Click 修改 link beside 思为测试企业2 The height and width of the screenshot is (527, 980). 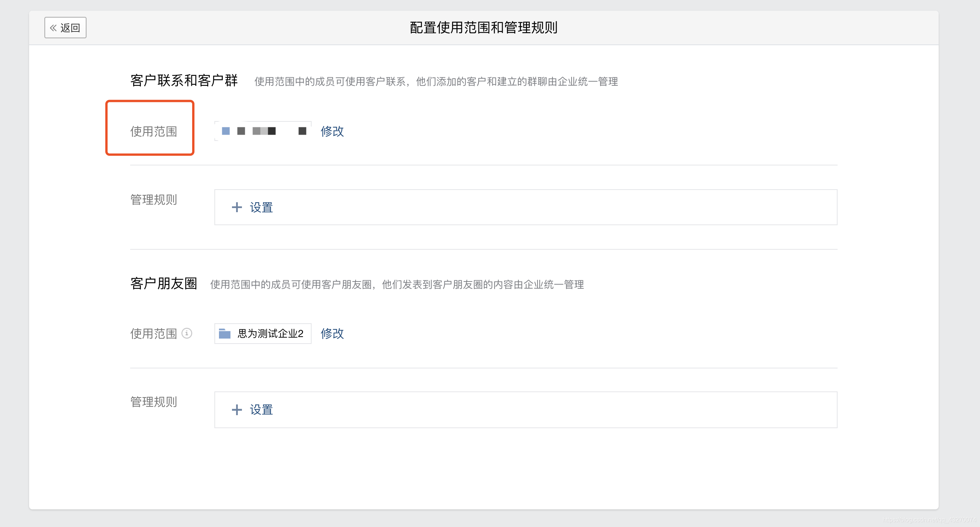pos(332,334)
